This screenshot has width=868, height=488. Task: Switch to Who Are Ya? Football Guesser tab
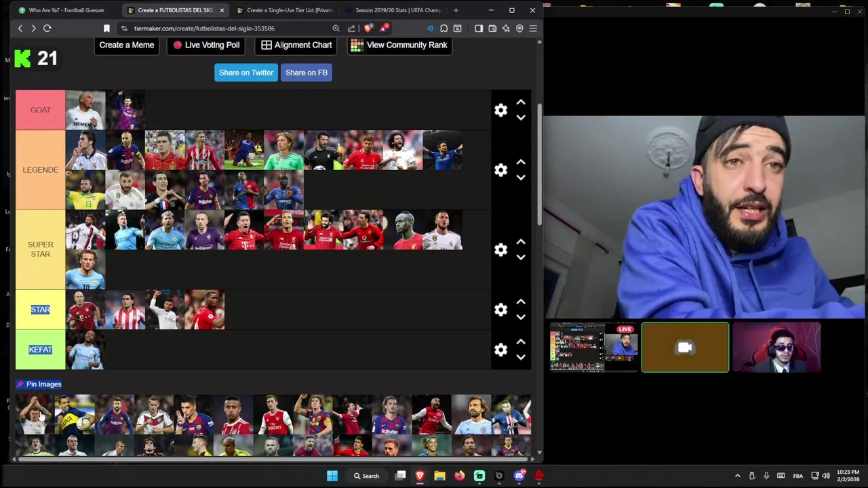[x=66, y=10]
